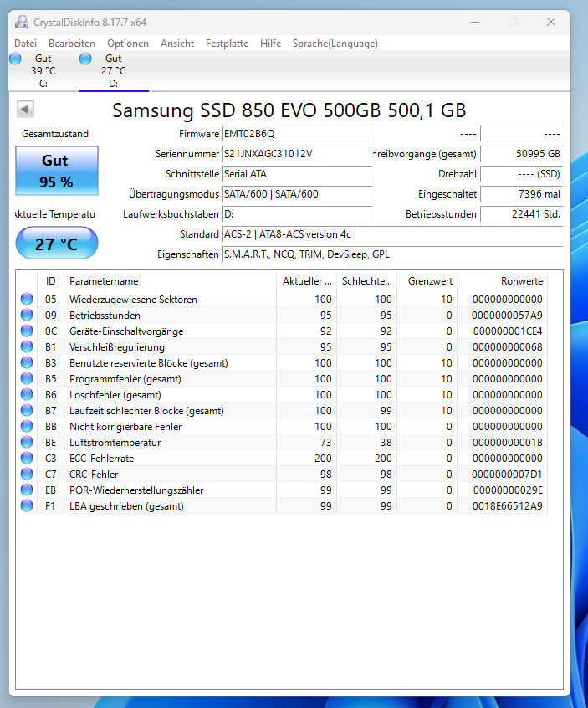Click the Seriennummer field S21JNXAGC31012V
588x708 pixels.
[298, 154]
